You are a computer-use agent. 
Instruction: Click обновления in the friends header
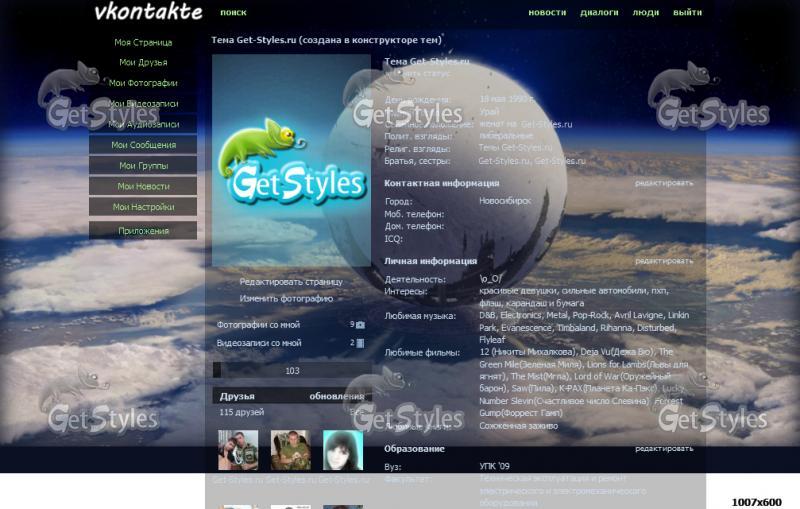click(337, 396)
